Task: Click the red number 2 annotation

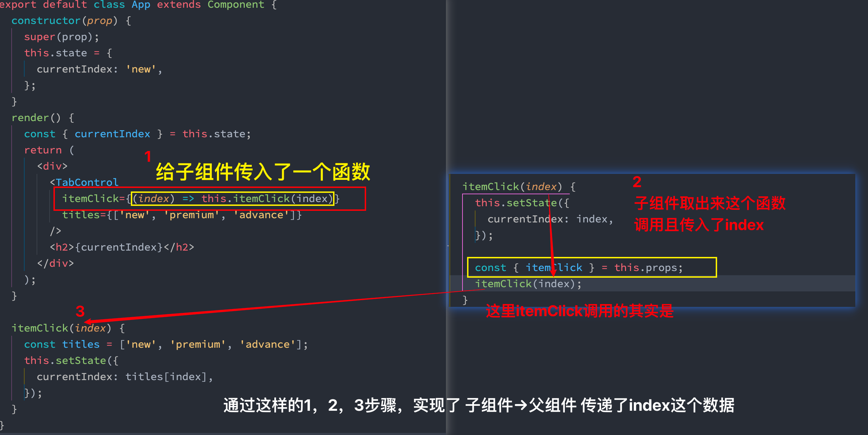Action: [x=637, y=182]
